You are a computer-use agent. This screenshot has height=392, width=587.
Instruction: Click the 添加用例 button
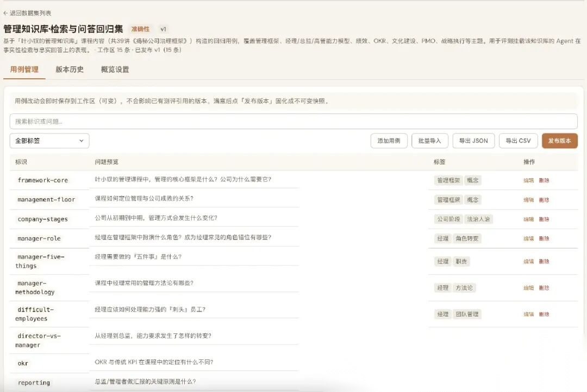pos(389,141)
